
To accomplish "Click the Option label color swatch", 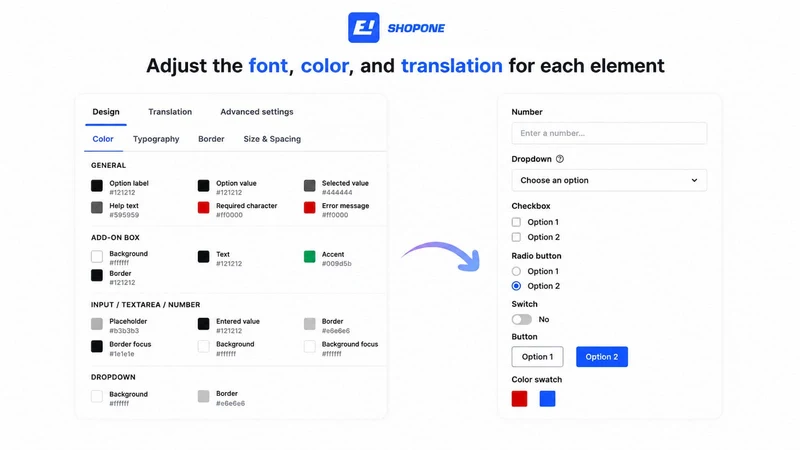I will click(97, 186).
